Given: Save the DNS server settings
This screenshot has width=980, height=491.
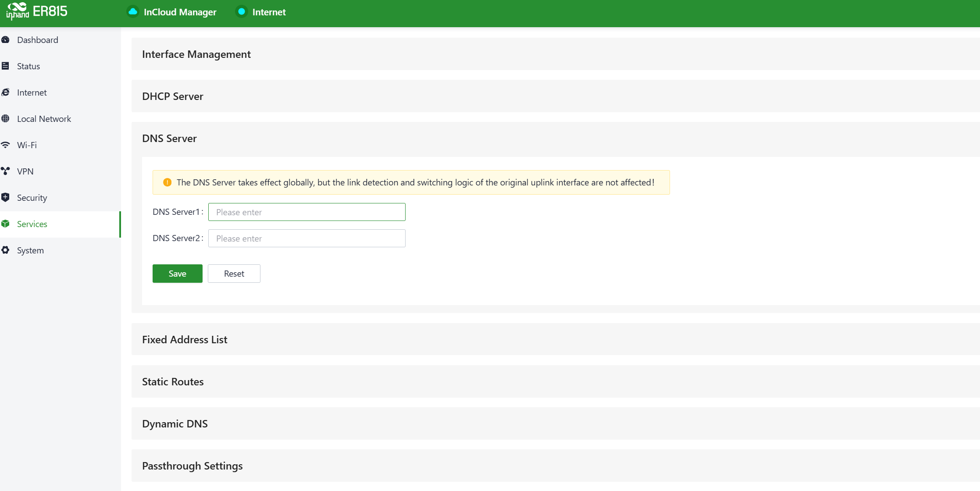Looking at the screenshot, I should coord(177,274).
